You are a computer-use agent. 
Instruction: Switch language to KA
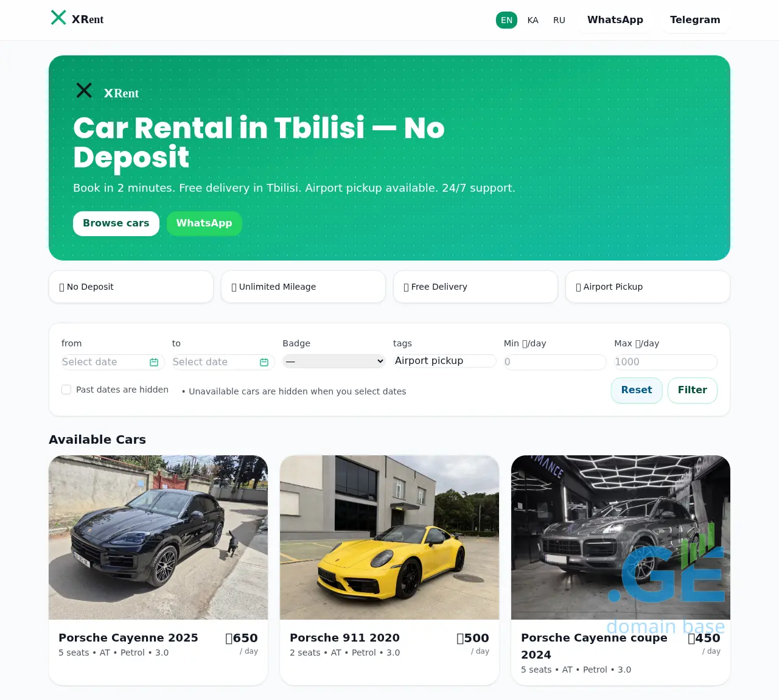click(533, 20)
